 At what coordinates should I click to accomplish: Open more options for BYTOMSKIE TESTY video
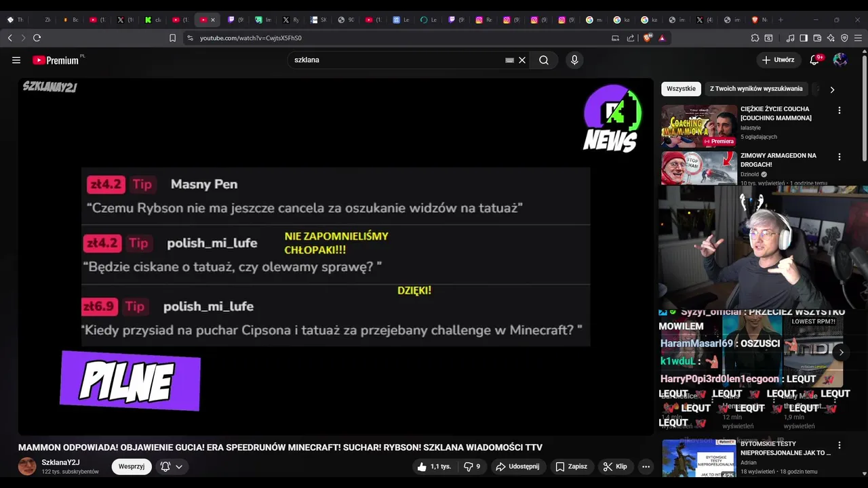tap(839, 445)
